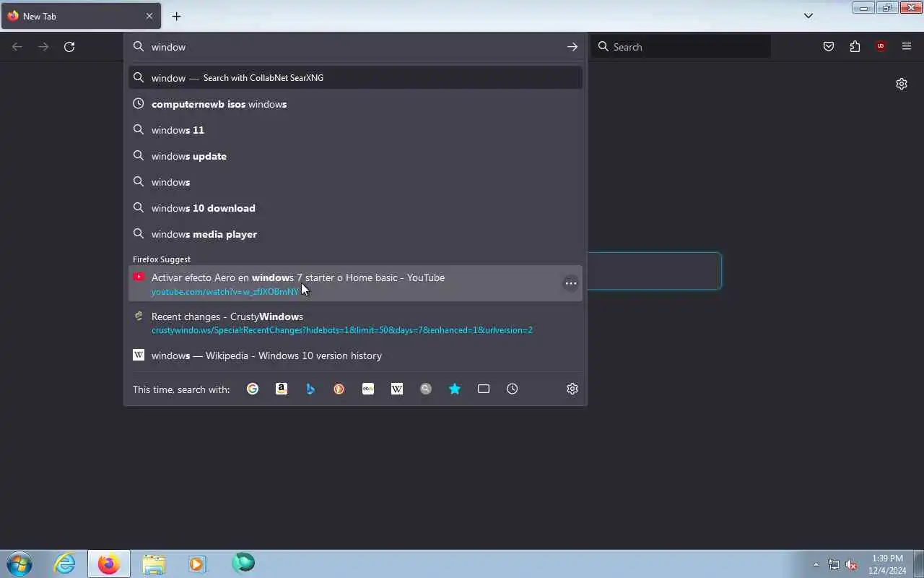Open the taskbar clock showing 1:39 PM
This screenshot has width=924, height=578.
pos(887,564)
